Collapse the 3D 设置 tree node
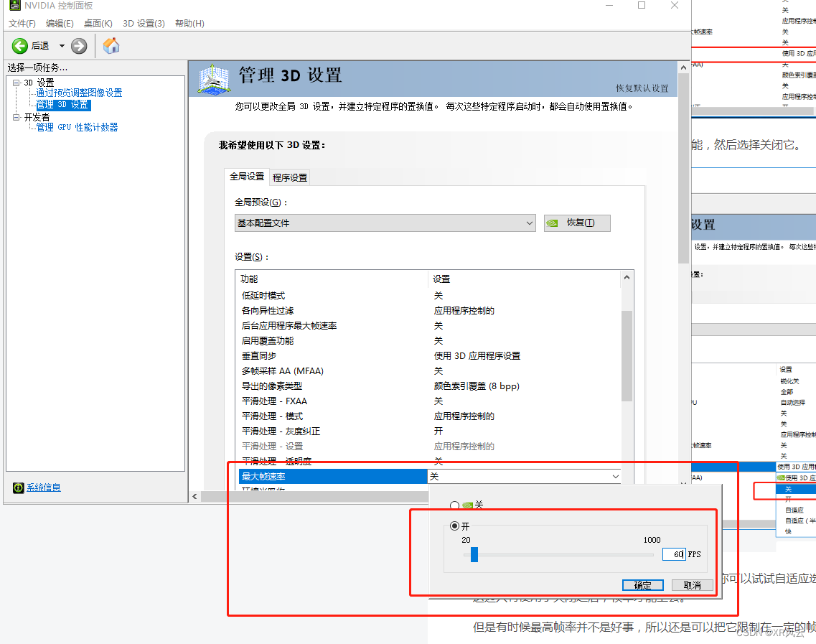 [16, 83]
